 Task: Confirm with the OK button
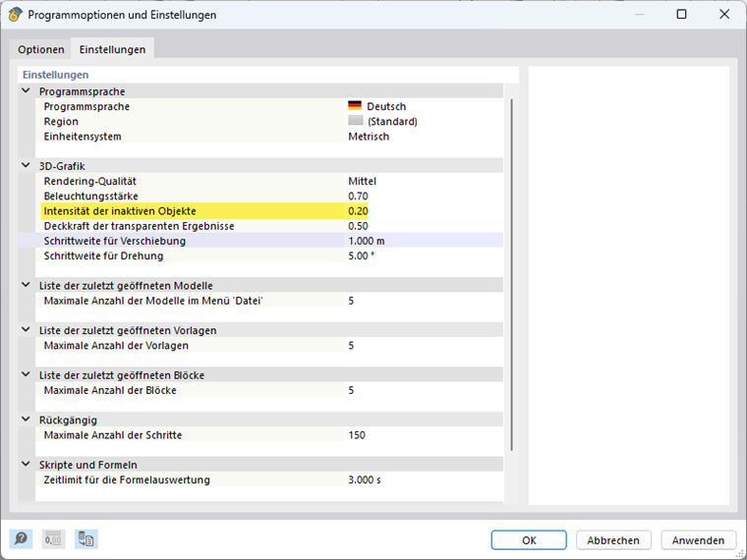pos(529,540)
